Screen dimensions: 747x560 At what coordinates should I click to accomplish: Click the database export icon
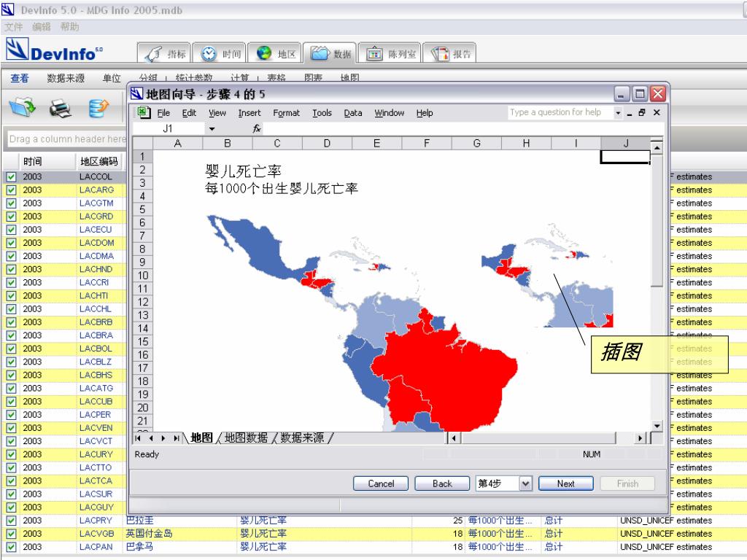98,108
